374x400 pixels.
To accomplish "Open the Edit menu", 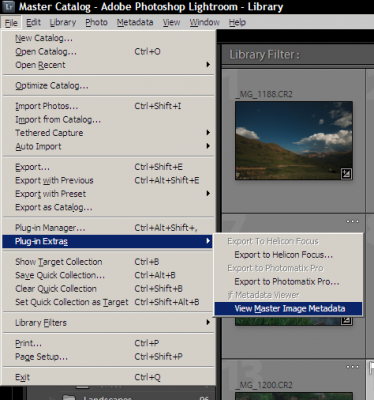I will [33, 22].
